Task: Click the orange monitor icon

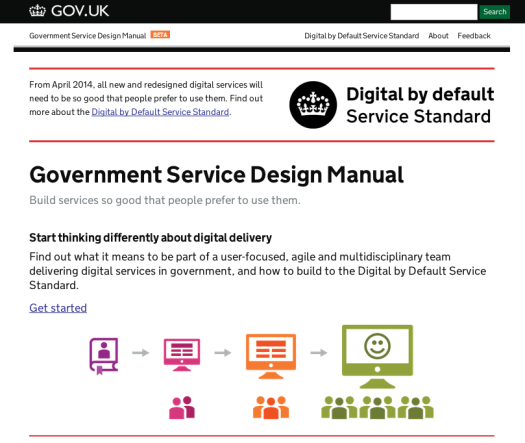Action: point(271,356)
